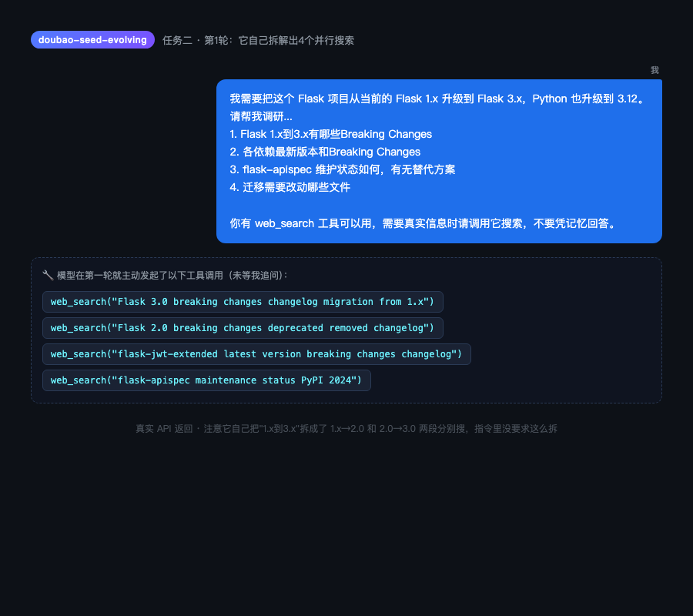Select the flask-jwt-extended web_search call
This screenshot has width=693, height=616.
coord(256,354)
